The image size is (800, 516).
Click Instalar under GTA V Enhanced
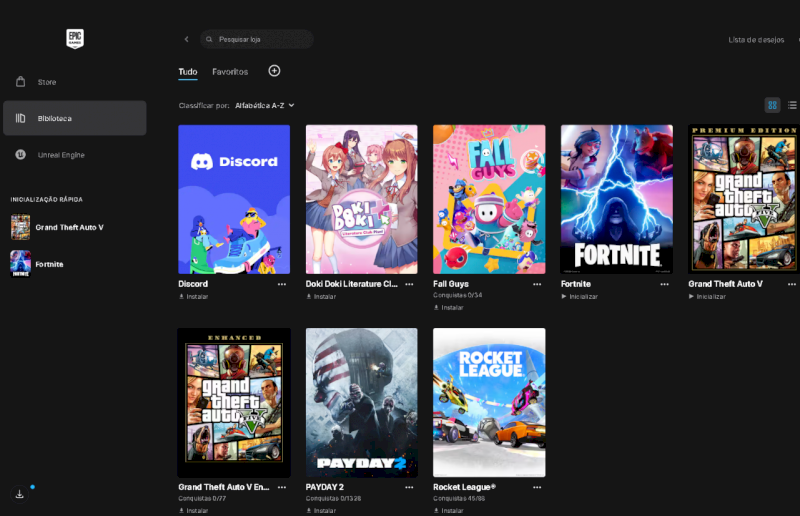pos(193,510)
